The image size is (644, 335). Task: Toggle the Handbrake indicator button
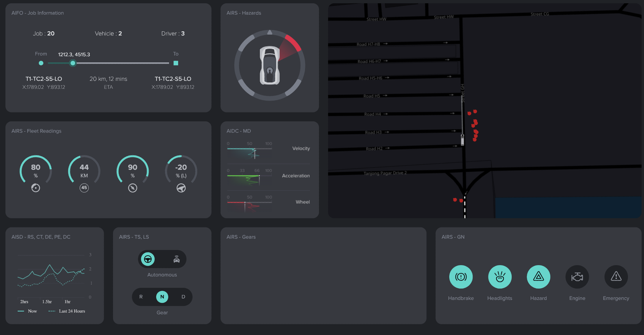point(461,277)
